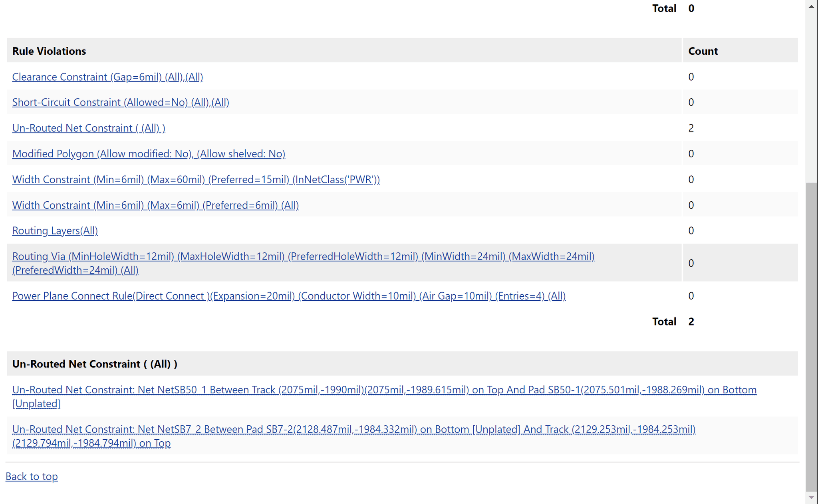Open Power Plane Connect Rule link
818x504 pixels.
[289, 296]
